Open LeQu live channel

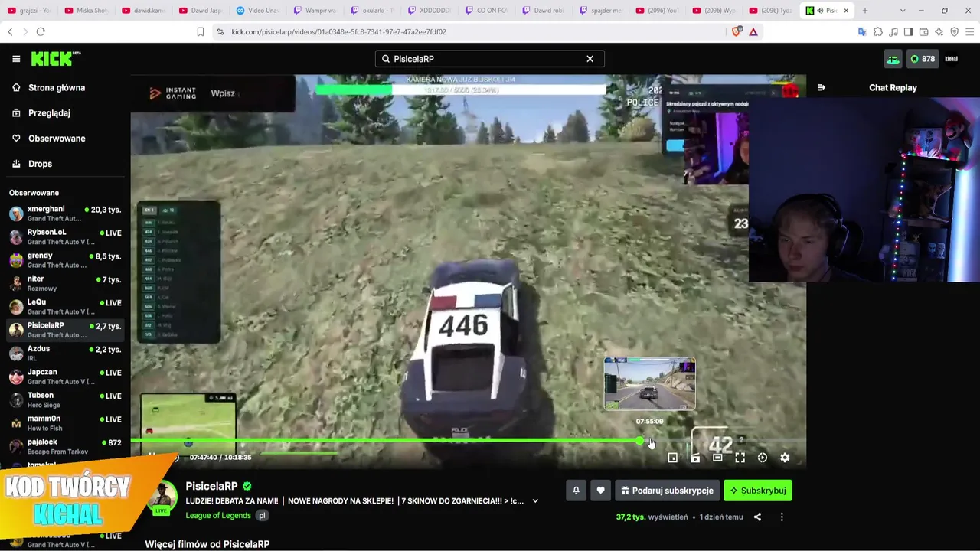(x=65, y=307)
